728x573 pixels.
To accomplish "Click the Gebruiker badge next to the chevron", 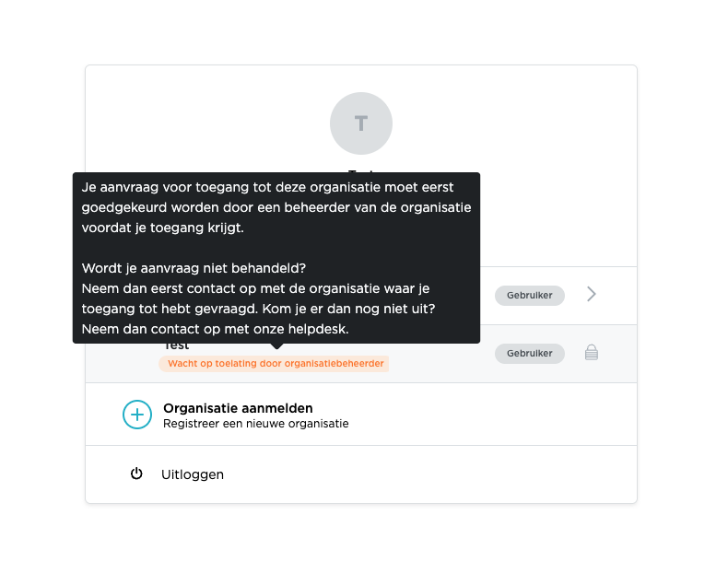I will (x=529, y=295).
